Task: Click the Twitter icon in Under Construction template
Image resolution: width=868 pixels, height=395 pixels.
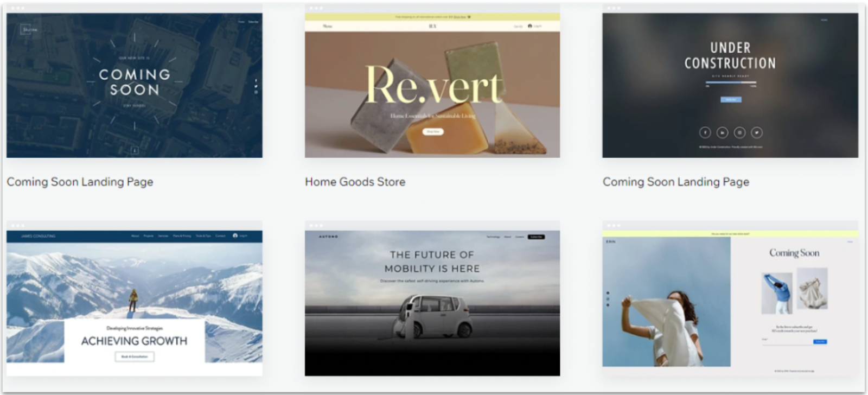Action: pos(757,132)
